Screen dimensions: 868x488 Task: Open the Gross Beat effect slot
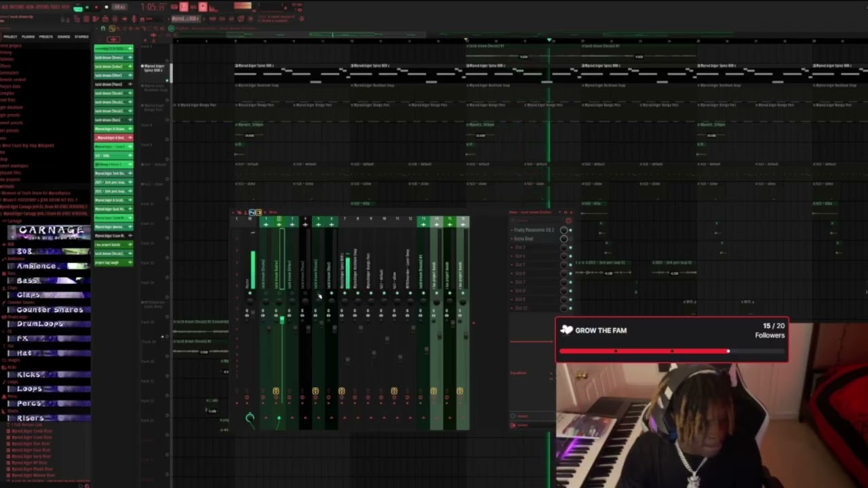524,239
